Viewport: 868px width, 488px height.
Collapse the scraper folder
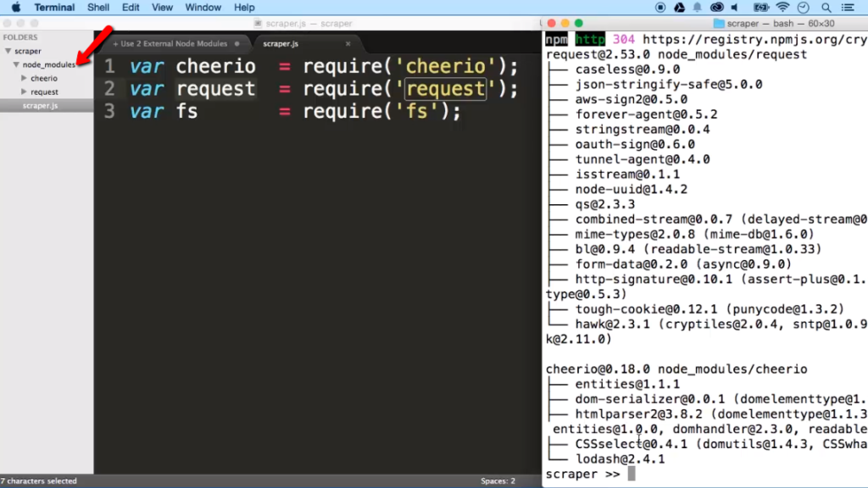coord(8,51)
